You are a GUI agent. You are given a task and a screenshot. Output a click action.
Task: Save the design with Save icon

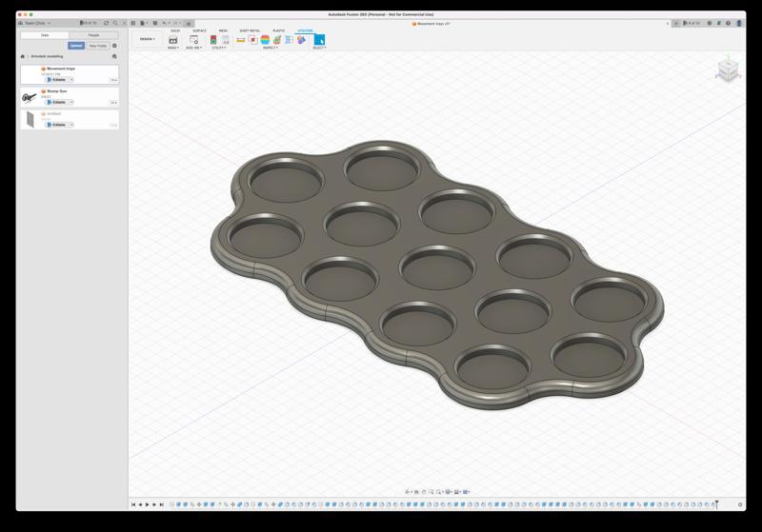[x=155, y=23]
